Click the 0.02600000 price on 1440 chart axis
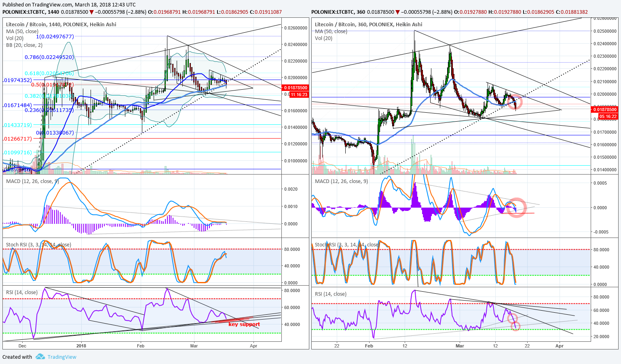 (296, 28)
